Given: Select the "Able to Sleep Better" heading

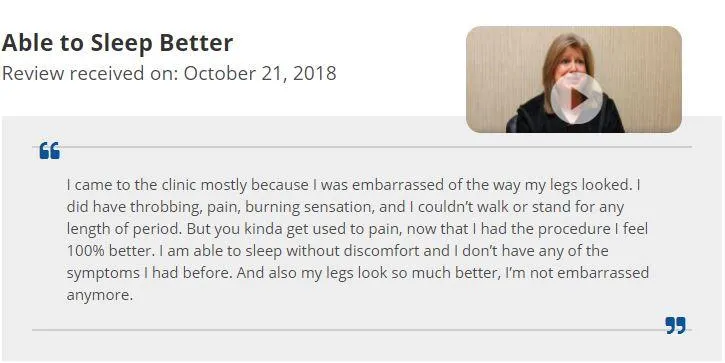Looking at the screenshot, I should 117,43.
